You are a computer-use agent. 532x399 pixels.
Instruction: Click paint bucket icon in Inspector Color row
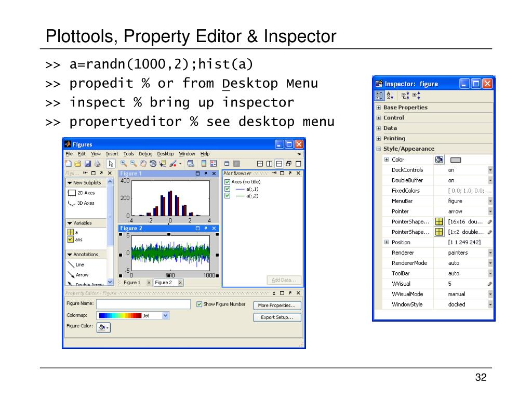pos(439,159)
